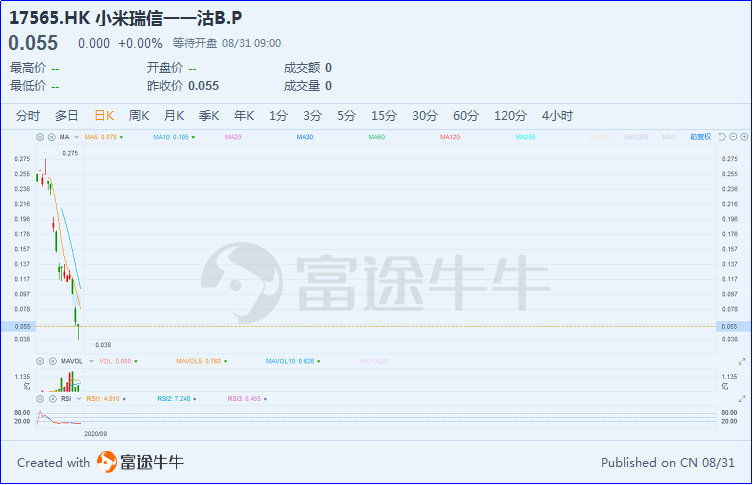Click the green arrow next to MAVOL10

point(319,361)
